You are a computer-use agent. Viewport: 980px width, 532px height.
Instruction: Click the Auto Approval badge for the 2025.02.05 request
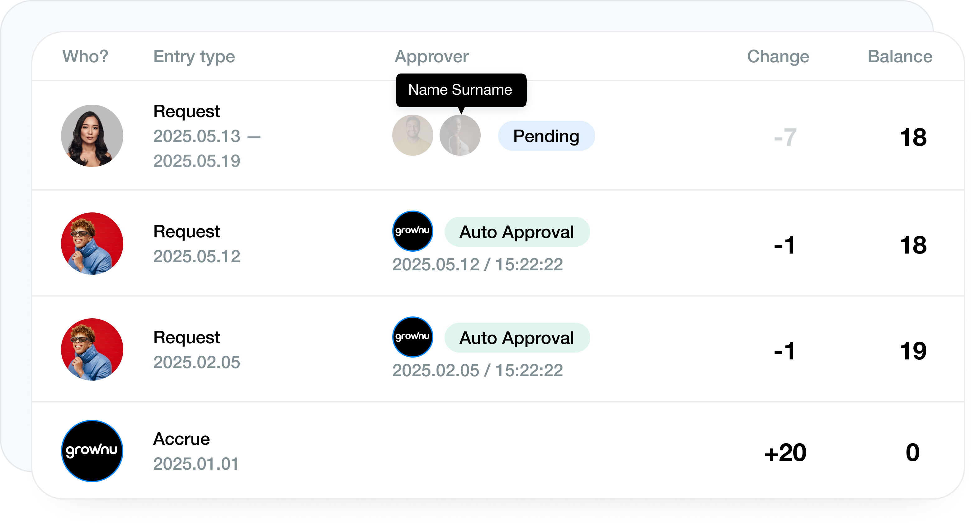[517, 337]
